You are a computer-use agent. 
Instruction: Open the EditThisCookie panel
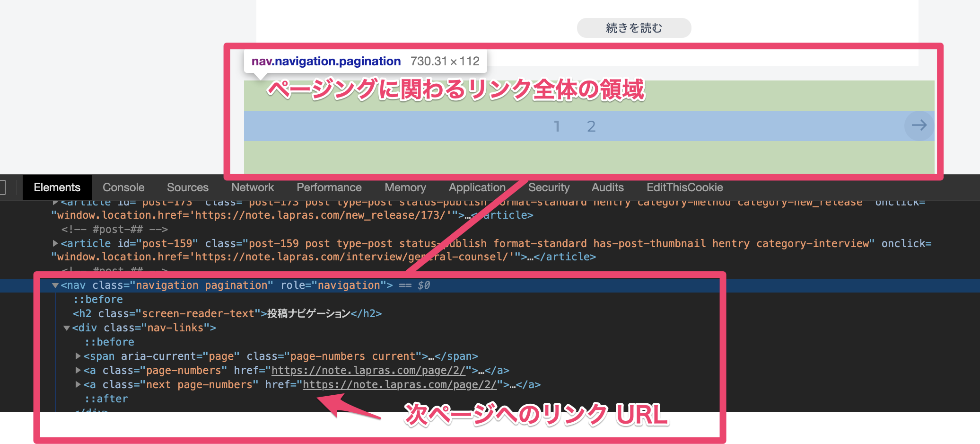(684, 187)
